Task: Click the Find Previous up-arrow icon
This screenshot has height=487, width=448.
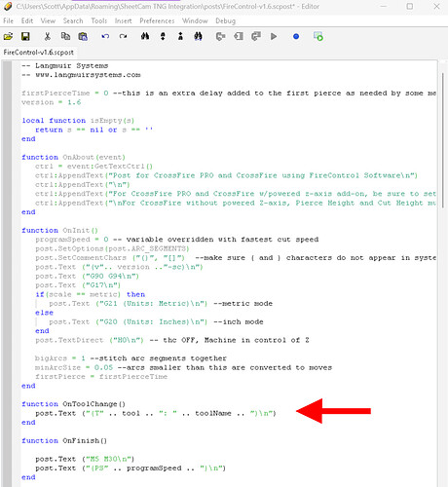Action: point(180,36)
